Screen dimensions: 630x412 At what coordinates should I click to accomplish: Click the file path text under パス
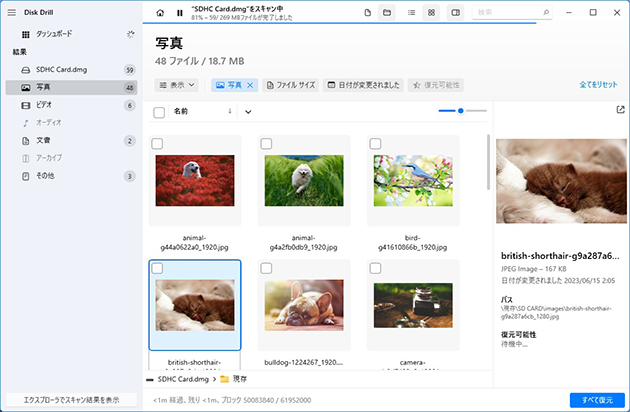point(556,312)
